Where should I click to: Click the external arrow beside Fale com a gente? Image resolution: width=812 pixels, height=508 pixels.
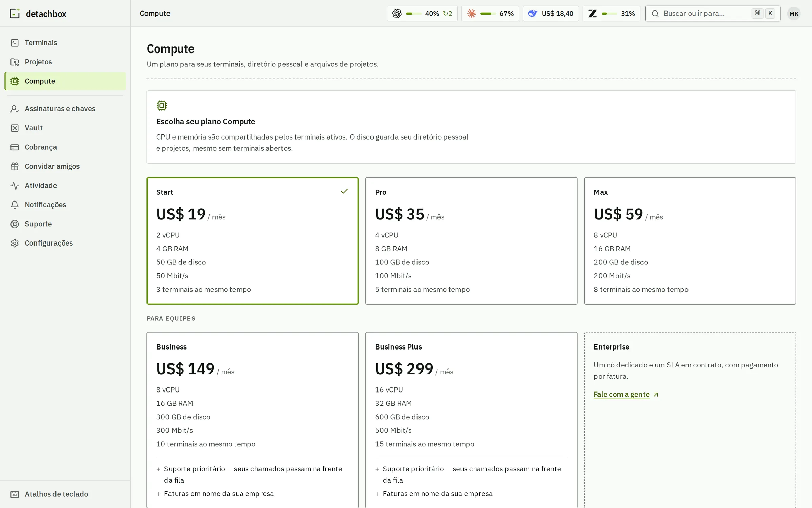pyautogui.click(x=656, y=395)
